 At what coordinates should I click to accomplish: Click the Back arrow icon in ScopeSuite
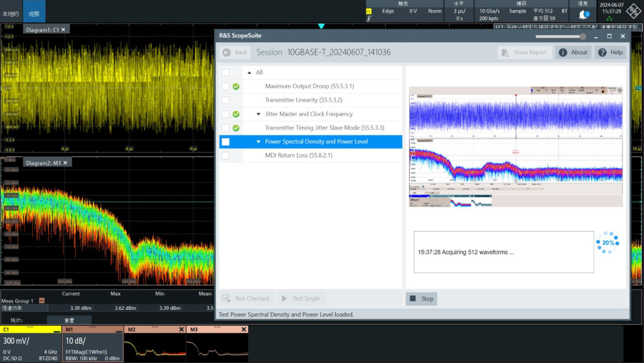[x=227, y=52]
